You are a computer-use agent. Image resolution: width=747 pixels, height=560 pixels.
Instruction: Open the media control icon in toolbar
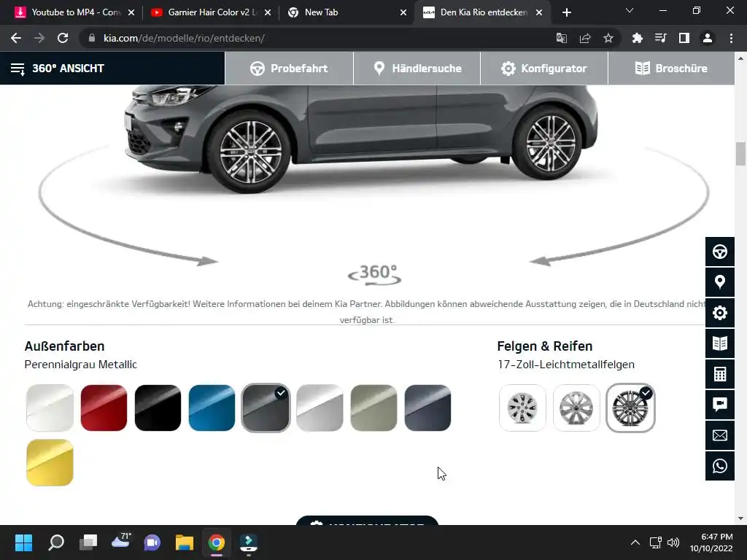click(661, 38)
